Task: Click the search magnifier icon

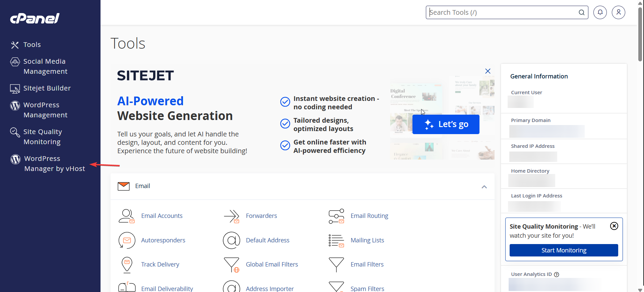Action: (581, 12)
